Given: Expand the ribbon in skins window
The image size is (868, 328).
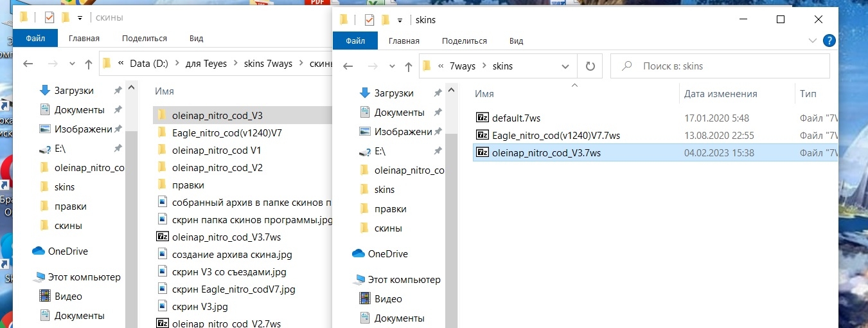Looking at the screenshot, I should (811, 41).
